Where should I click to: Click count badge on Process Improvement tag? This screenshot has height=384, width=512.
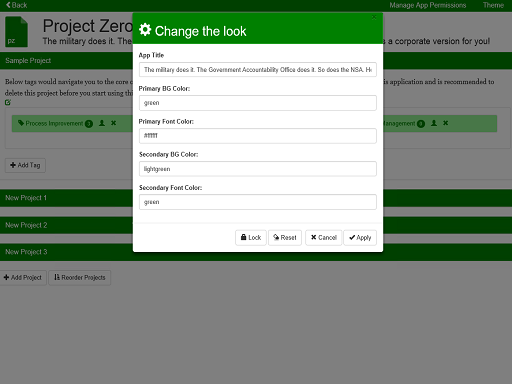pos(89,124)
